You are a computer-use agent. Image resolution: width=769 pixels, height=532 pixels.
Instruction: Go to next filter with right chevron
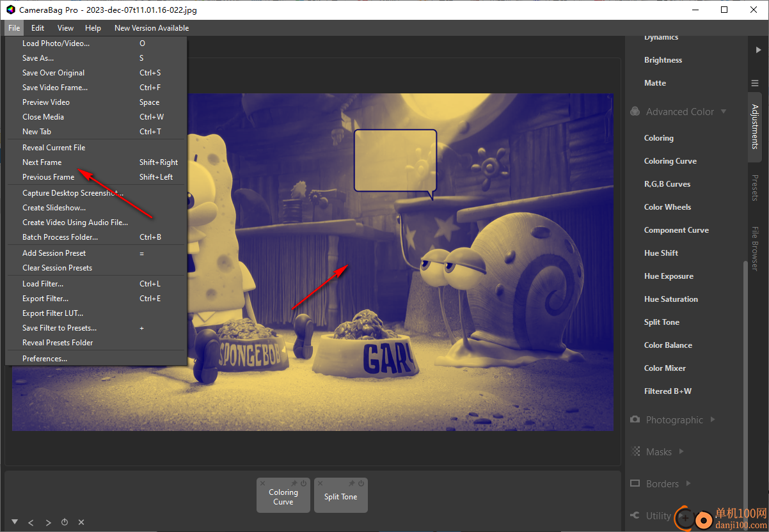click(x=48, y=522)
